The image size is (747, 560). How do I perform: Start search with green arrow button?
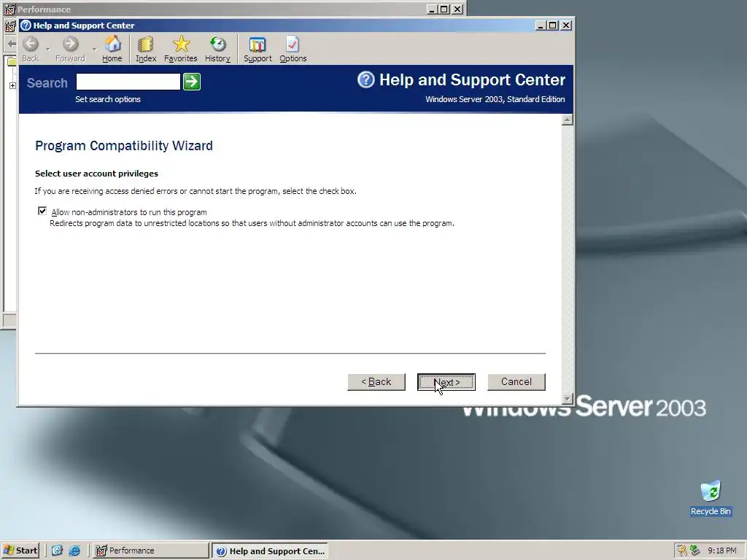pos(192,82)
